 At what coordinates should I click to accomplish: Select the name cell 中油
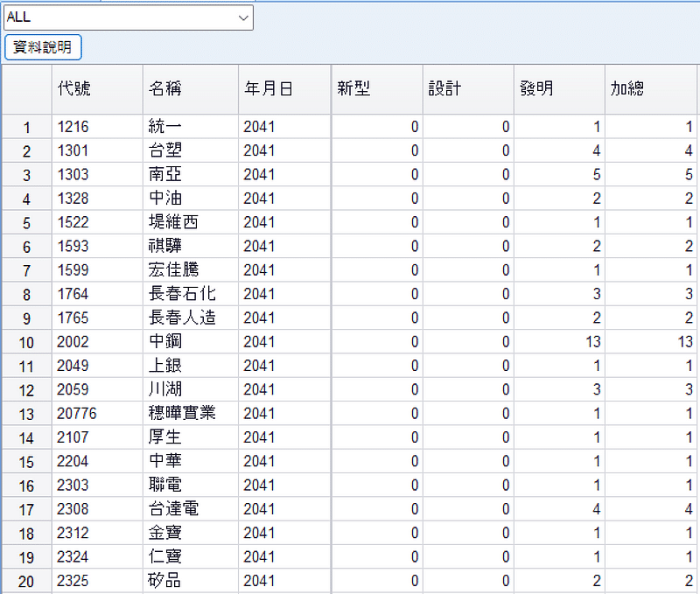tap(191, 199)
